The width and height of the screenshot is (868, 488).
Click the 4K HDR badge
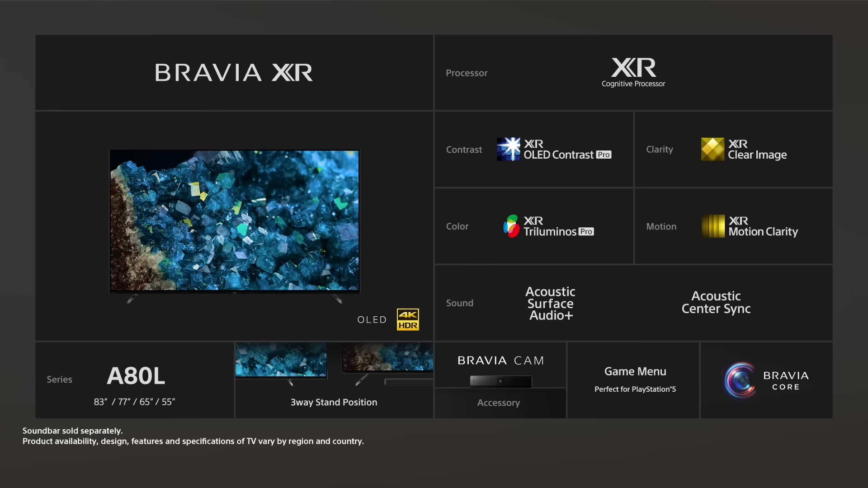pyautogui.click(x=408, y=319)
